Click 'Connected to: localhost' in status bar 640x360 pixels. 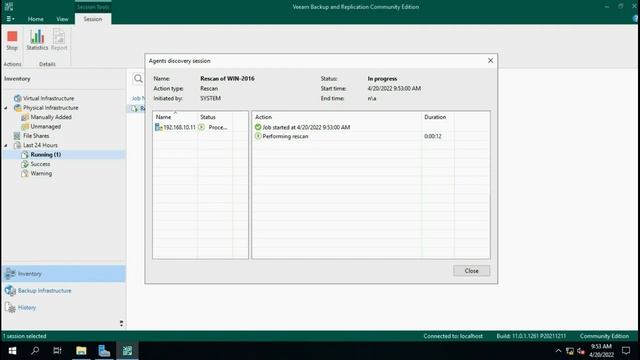[x=453, y=336]
